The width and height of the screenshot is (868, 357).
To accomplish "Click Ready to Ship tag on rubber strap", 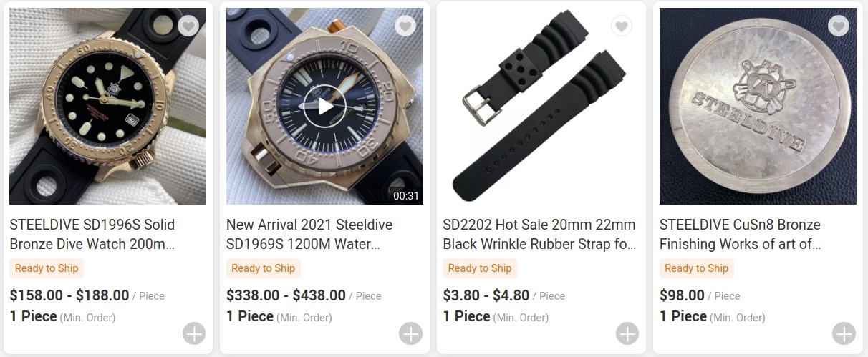I will 480,268.
